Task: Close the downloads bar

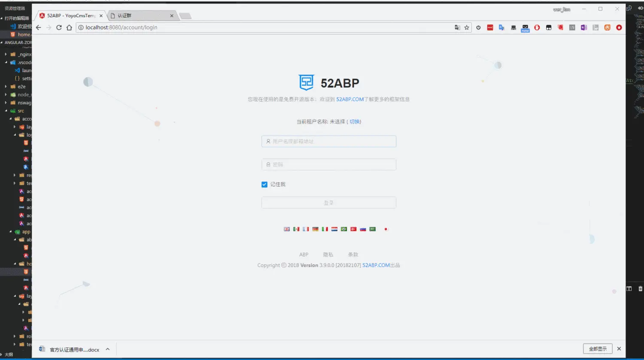Action: click(x=619, y=349)
